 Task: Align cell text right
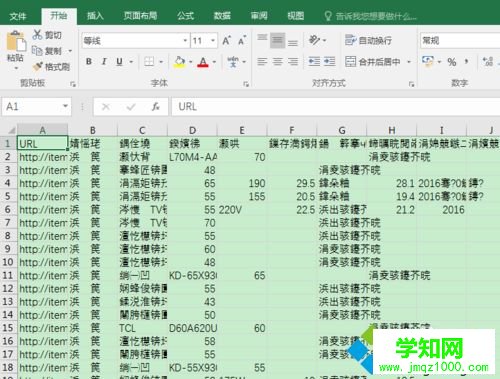coord(293,61)
